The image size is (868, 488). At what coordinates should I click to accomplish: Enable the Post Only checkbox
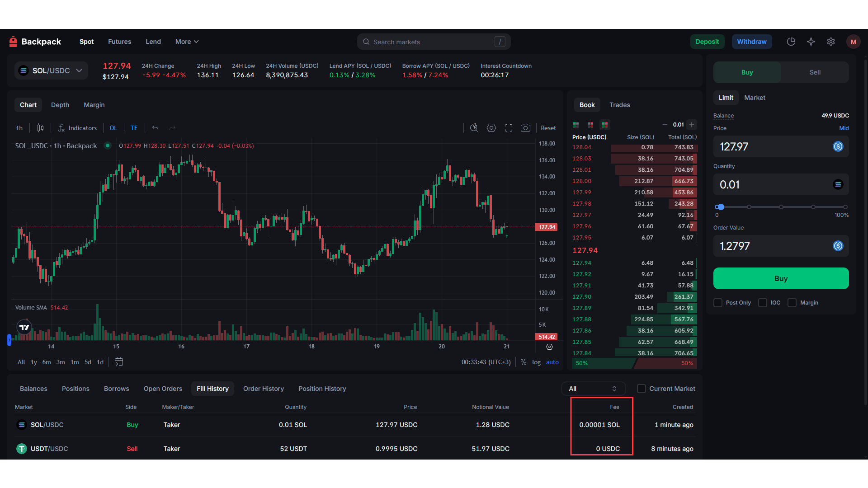click(718, 303)
